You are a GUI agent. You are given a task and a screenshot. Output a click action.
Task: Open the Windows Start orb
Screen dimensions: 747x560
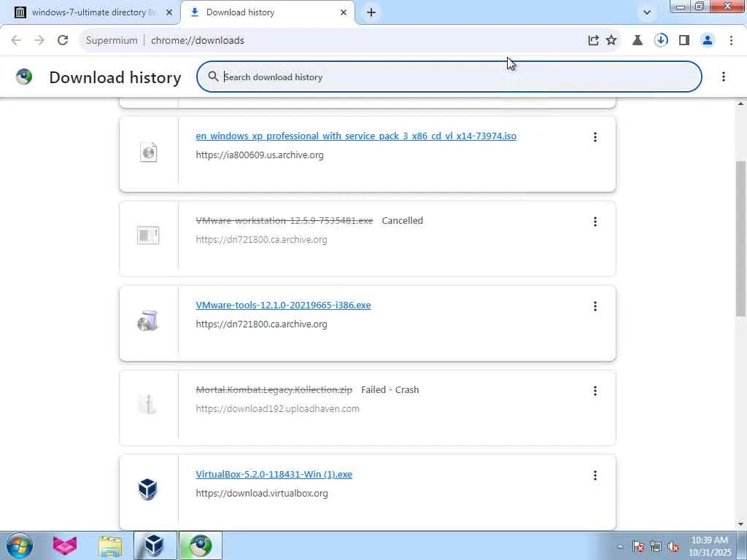(20, 545)
